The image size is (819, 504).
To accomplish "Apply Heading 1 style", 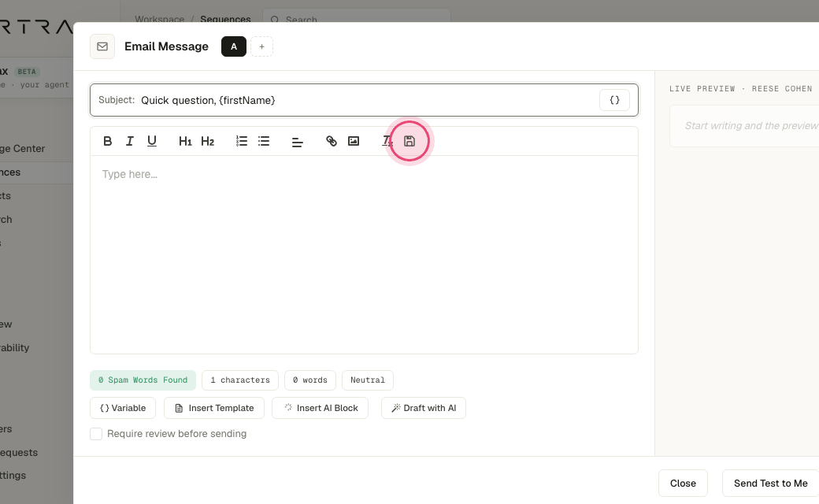I will tap(185, 141).
